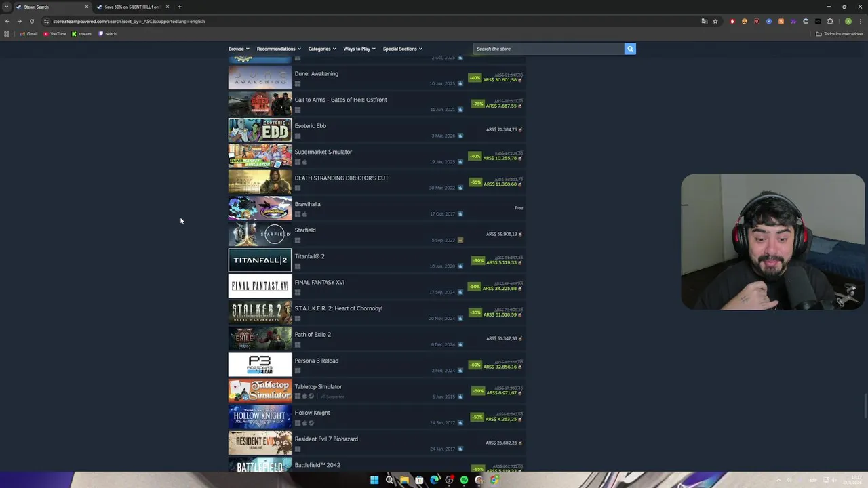This screenshot has height=488, width=868.
Task: Open the taskbar Search icon
Action: click(389, 480)
